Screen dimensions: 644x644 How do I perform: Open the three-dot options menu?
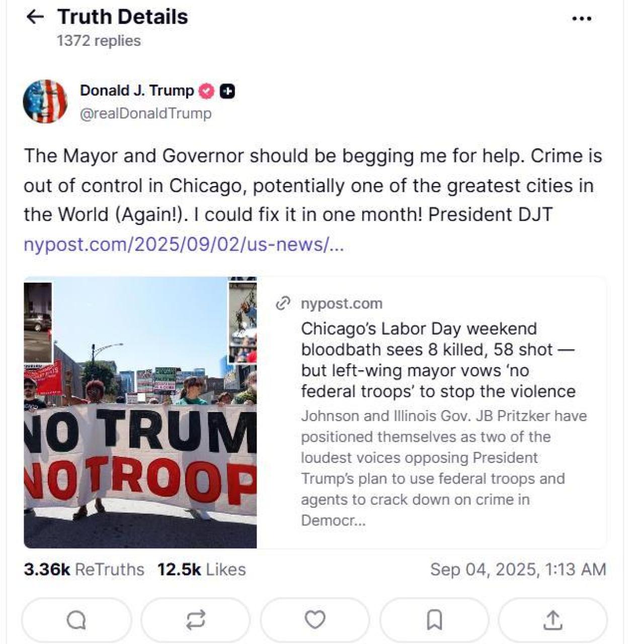pyautogui.click(x=582, y=18)
